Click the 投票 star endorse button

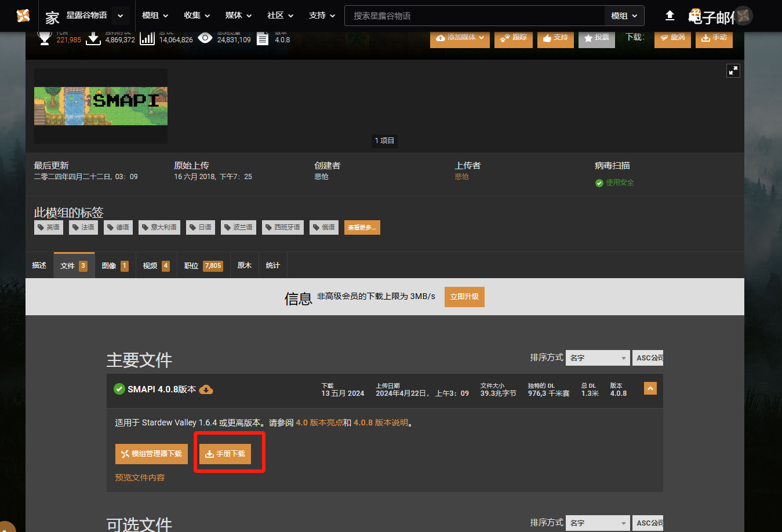[x=596, y=38]
